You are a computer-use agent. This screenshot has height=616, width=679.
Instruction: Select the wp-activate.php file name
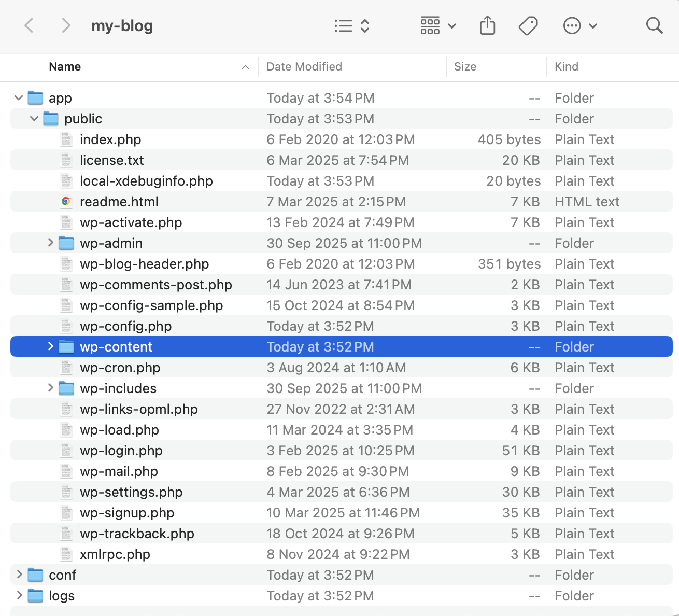pos(131,222)
